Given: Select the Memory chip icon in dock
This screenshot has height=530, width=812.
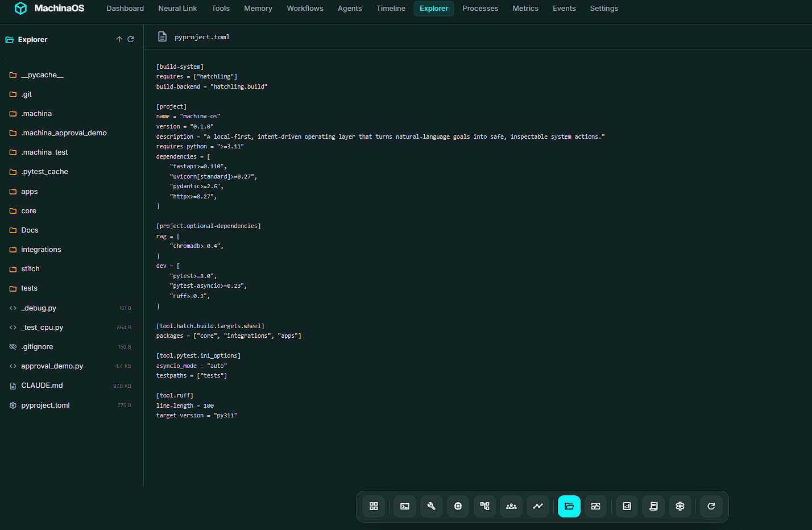Looking at the screenshot, I should click(458, 506).
